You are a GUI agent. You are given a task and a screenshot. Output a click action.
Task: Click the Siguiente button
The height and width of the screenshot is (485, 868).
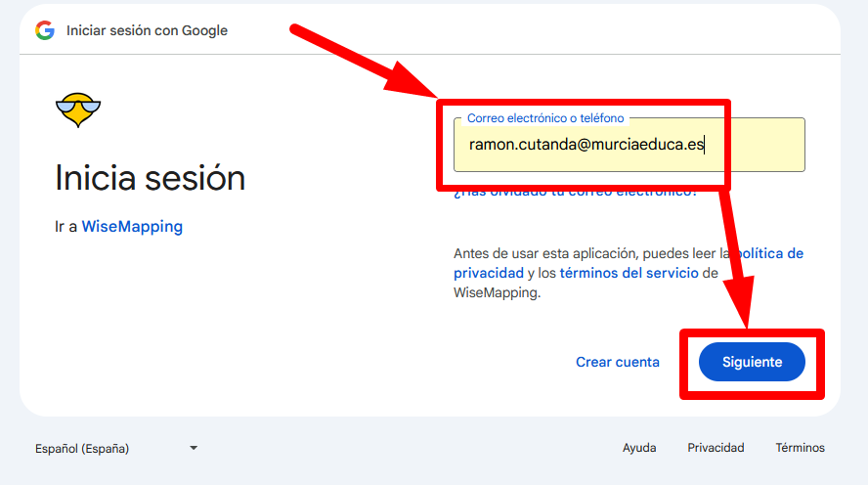tap(752, 362)
